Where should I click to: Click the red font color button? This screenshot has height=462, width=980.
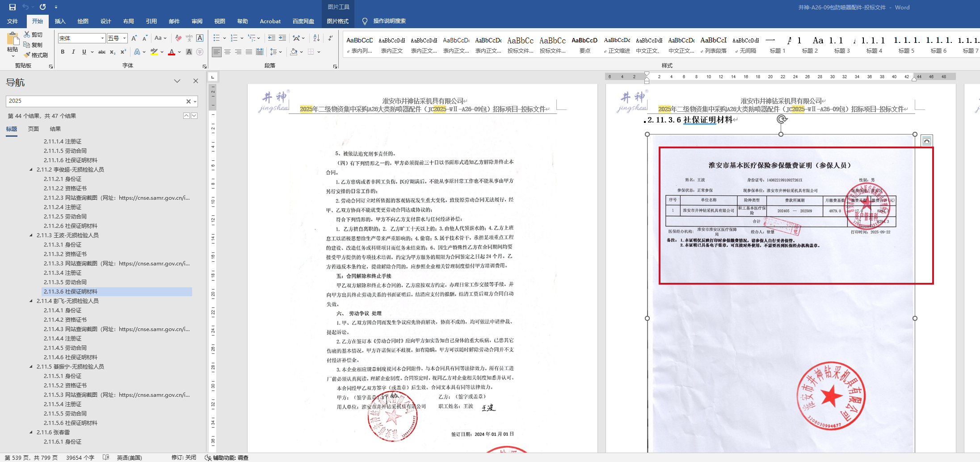point(172,52)
